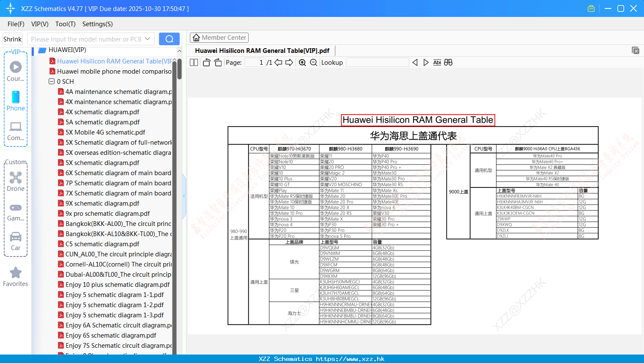Select the Computer category in the sidebar
644x363 pixels.
[16, 131]
